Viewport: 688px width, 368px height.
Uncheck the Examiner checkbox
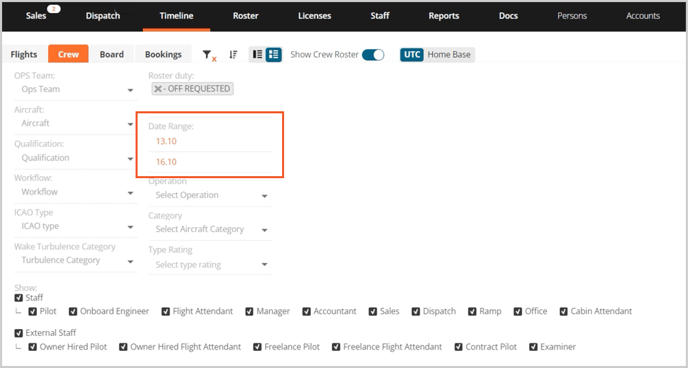(534, 347)
